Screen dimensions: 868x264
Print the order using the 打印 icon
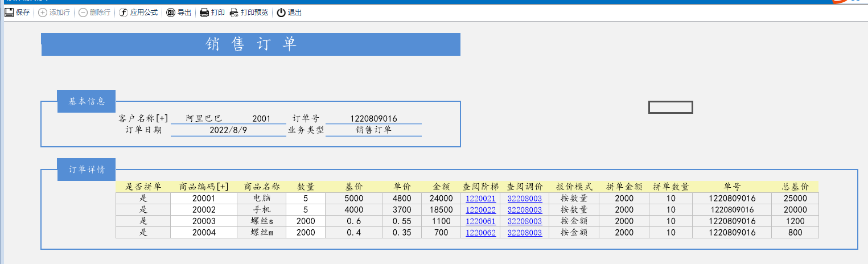coord(204,13)
